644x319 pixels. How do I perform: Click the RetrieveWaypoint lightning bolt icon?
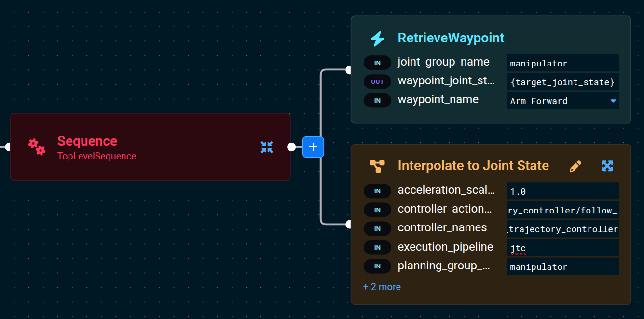tap(377, 39)
